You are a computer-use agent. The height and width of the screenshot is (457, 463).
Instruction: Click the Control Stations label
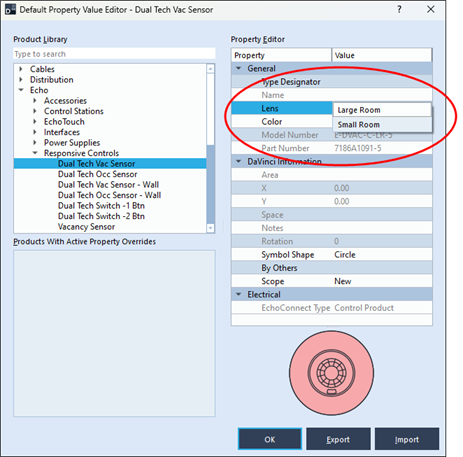[x=74, y=111]
